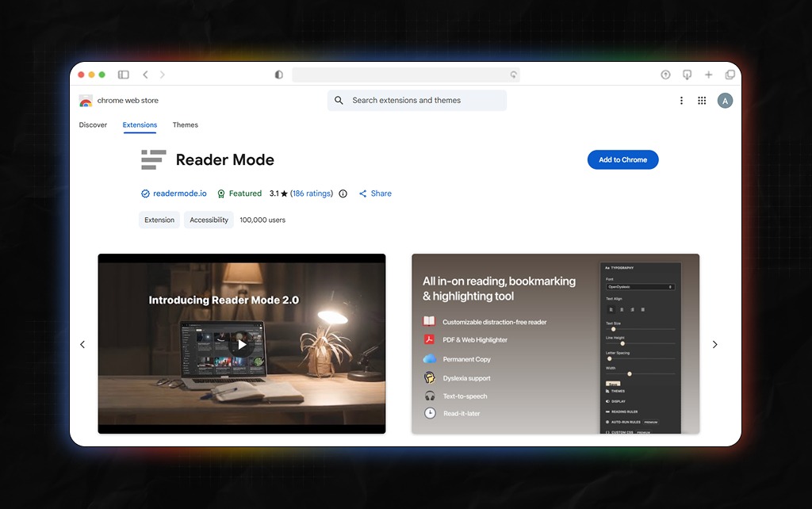Open the three-dot more options menu
Viewport: 812px width, 509px height.
tap(681, 101)
